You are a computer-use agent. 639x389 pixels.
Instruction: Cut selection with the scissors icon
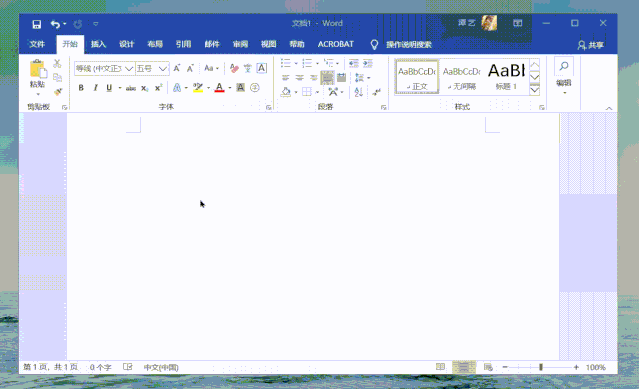[x=57, y=64]
